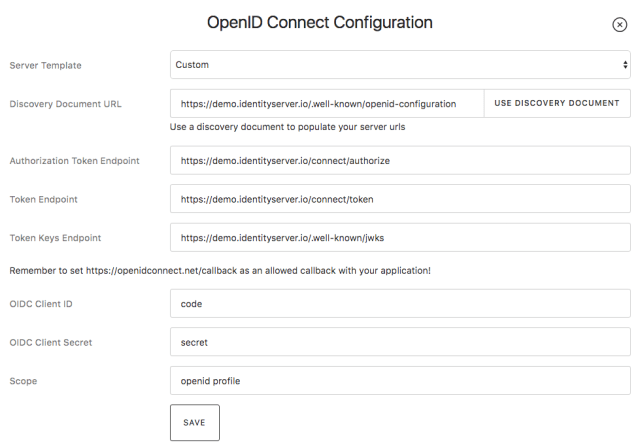Save the OpenID Connect configuration
The width and height of the screenshot is (640, 447).
194,422
